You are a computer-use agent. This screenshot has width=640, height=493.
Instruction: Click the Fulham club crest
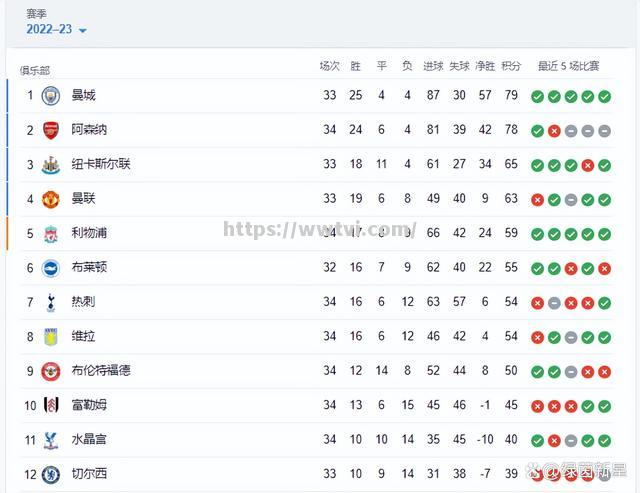51,405
